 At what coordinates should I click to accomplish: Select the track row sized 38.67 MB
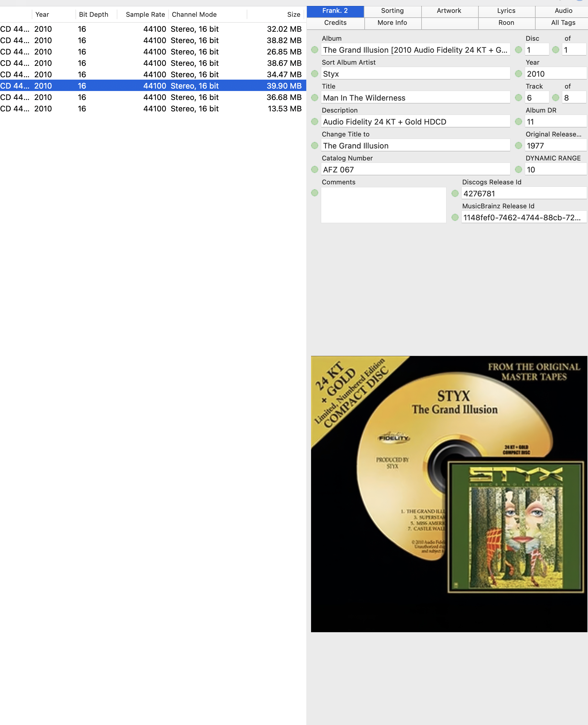coord(153,63)
